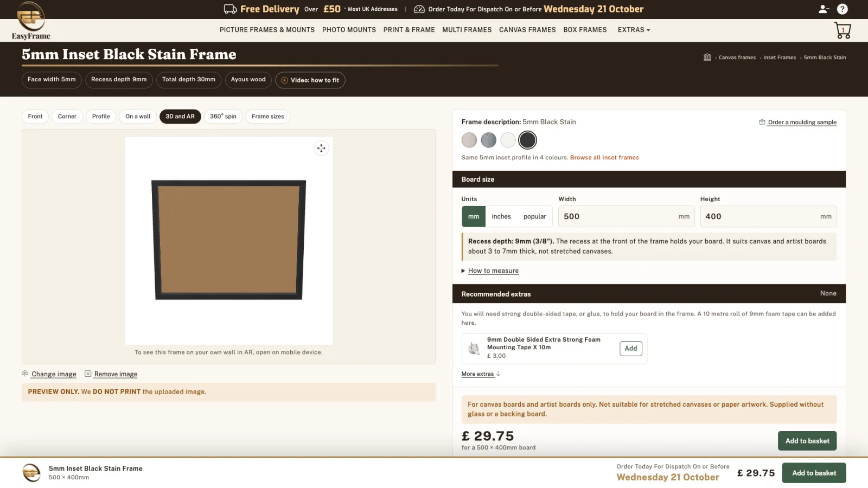The image size is (868, 488).
Task: Click Add to basket beside large price
Action: click(x=807, y=441)
